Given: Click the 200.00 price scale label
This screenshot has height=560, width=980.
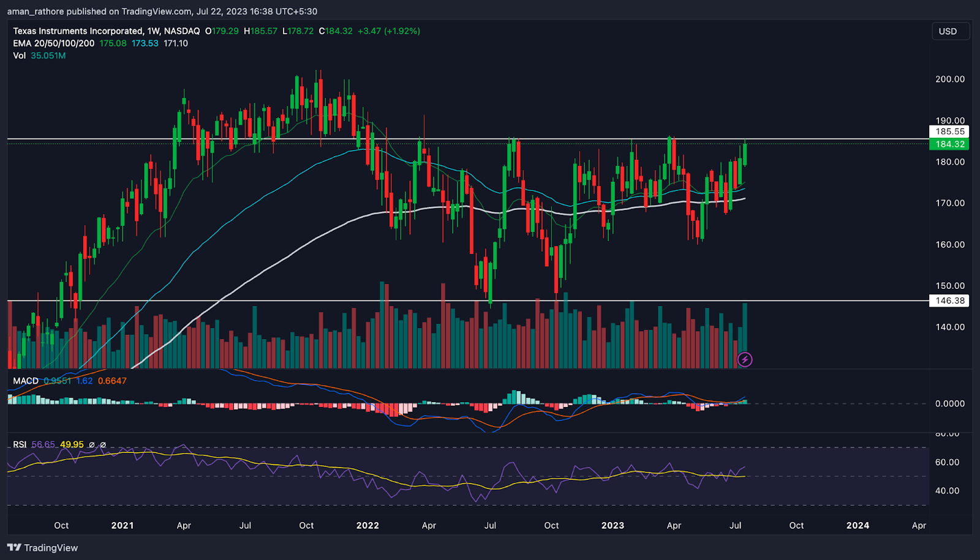Looking at the screenshot, I should click(950, 79).
